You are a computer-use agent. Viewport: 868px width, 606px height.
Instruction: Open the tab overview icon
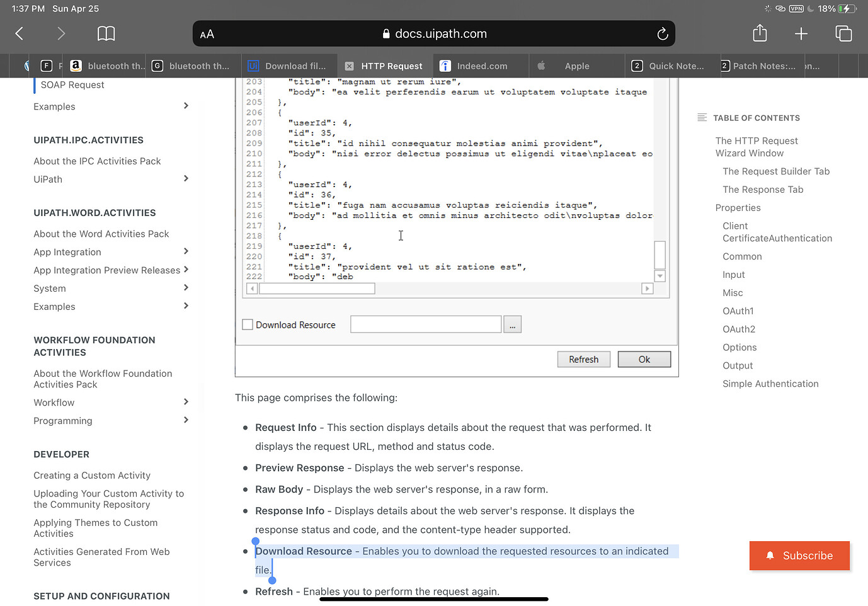click(843, 33)
